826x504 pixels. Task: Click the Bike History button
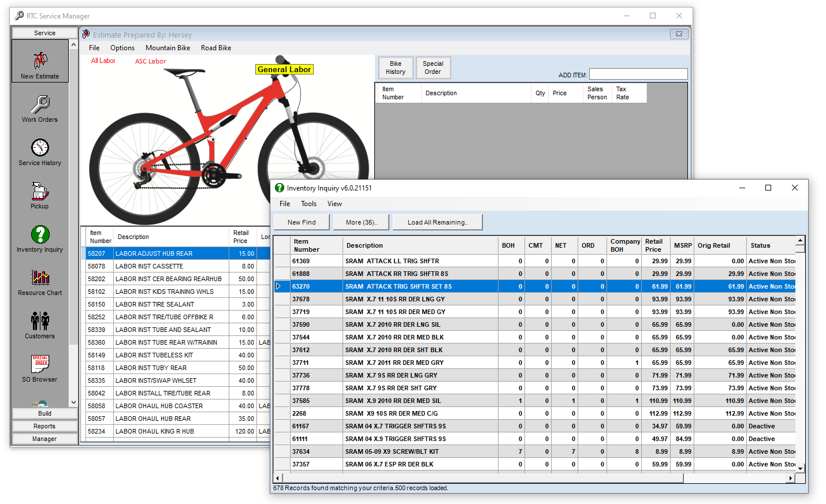395,68
